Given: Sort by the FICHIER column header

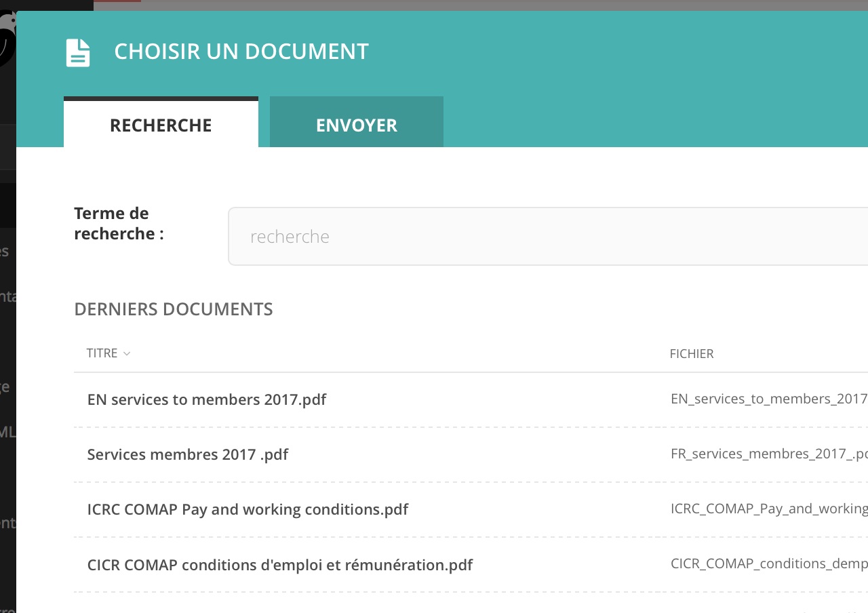Looking at the screenshot, I should pyautogui.click(x=691, y=353).
